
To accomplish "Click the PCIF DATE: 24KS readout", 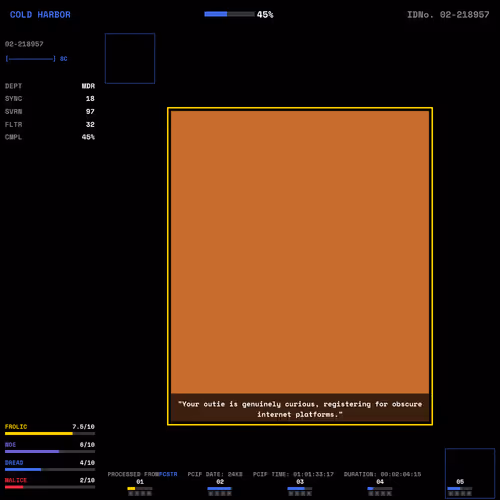I will click(215, 474).
